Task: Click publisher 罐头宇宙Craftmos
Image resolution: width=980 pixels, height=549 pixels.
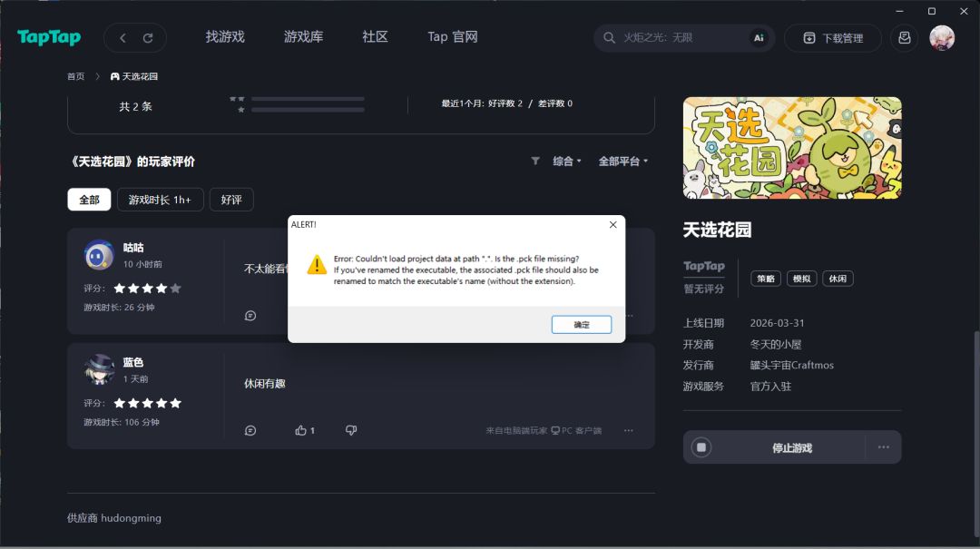Action: tap(792, 365)
